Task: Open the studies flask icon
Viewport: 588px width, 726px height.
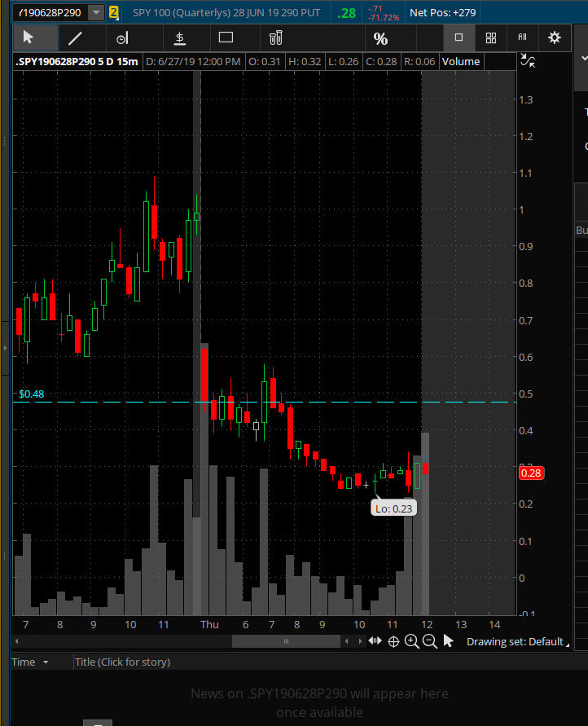Action: pyautogui.click(x=276, y=38)
